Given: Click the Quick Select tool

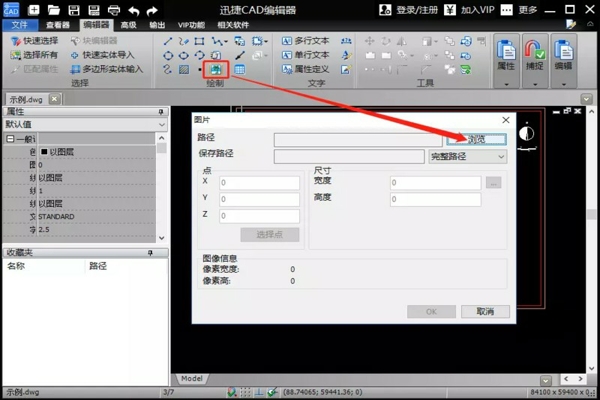Looking at the screenshot, I should click(34, 41).
